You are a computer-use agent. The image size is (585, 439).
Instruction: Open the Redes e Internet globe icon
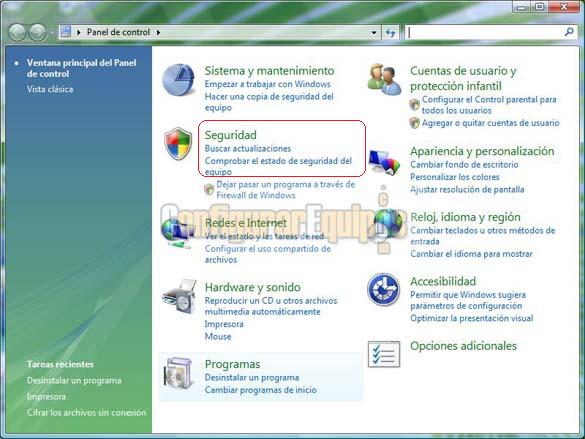(177, 233)
